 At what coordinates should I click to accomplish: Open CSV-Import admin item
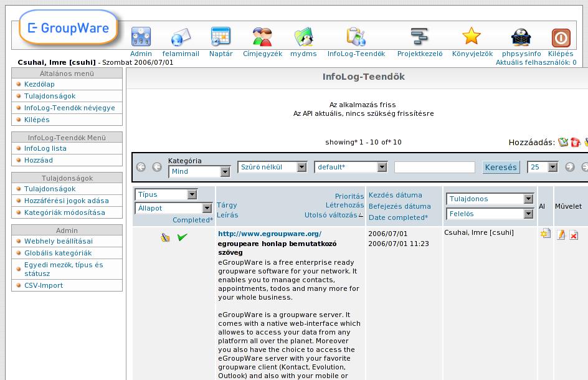[44, 285]
